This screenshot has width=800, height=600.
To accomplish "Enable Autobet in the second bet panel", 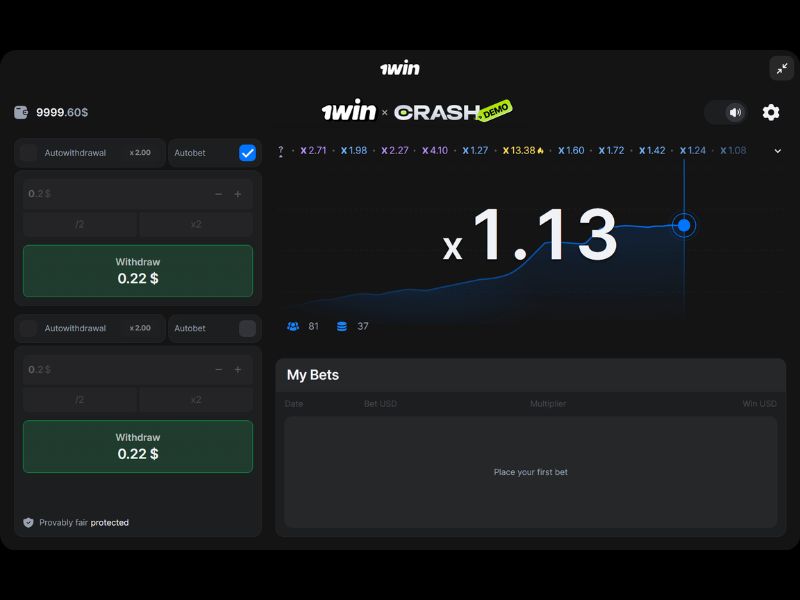I will tap(247, 328).
